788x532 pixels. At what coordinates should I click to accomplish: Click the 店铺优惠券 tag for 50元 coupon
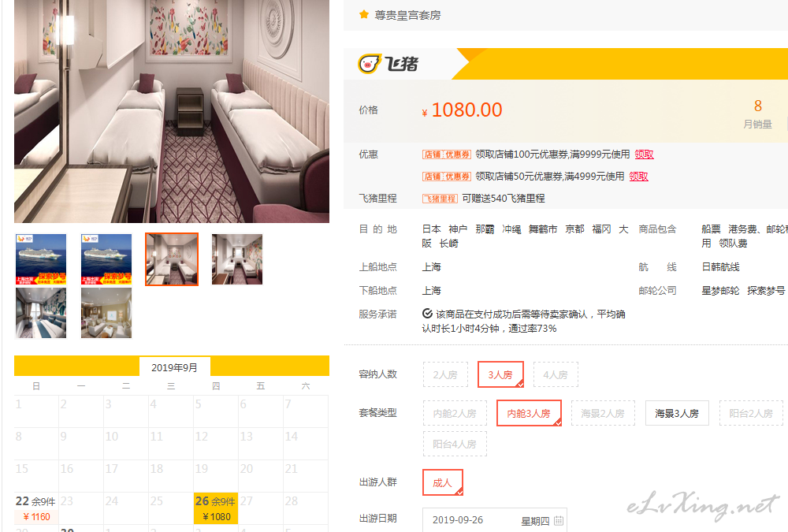click(446, 177)
